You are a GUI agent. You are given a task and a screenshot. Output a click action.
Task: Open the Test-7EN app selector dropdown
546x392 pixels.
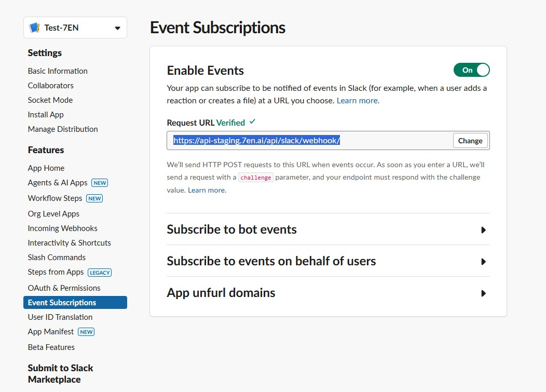pyautogui.click(x=75, y=28)
